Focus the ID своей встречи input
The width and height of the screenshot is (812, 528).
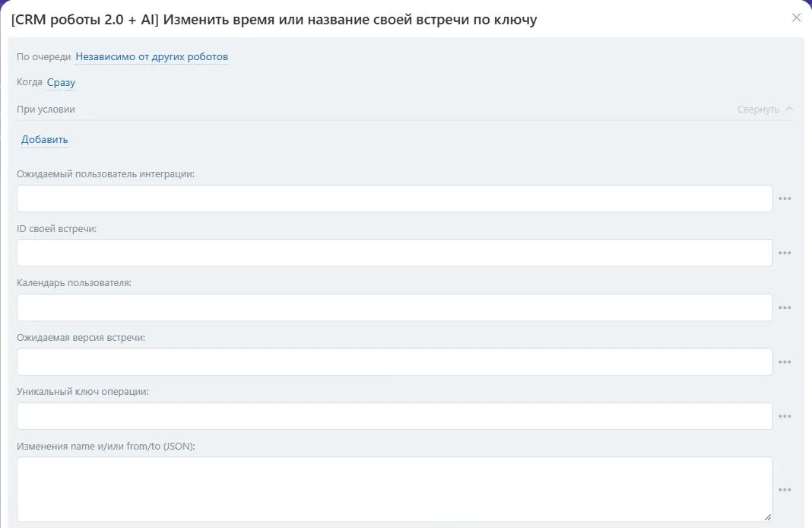pyautogui.click(x=395, y=253)
